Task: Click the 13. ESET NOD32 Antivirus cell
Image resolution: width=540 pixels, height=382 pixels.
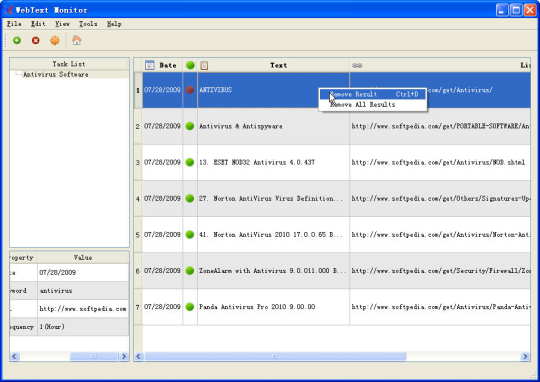Action: point(273,163)
